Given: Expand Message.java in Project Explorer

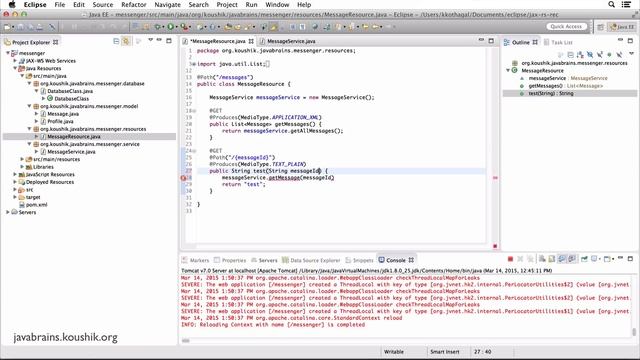Looking at the screenshot, I should tap(36, 114).
